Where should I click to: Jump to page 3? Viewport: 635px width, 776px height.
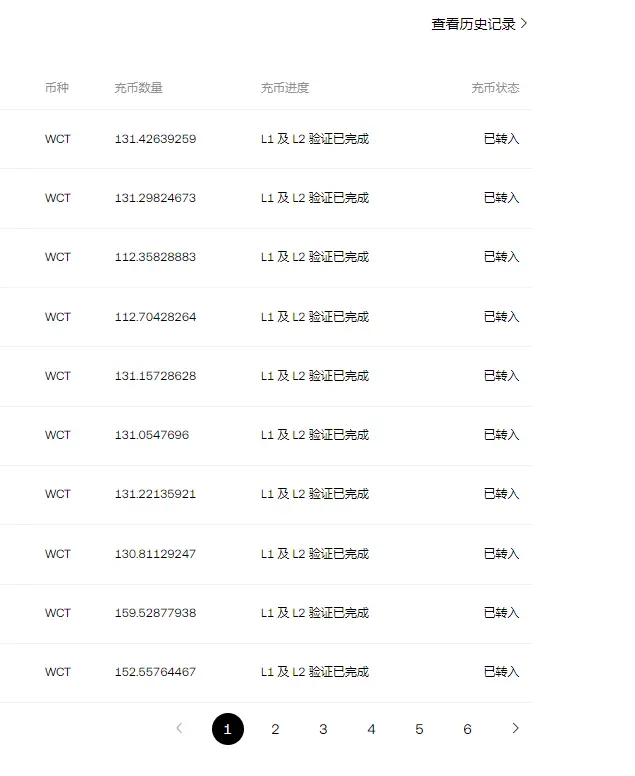323,728
